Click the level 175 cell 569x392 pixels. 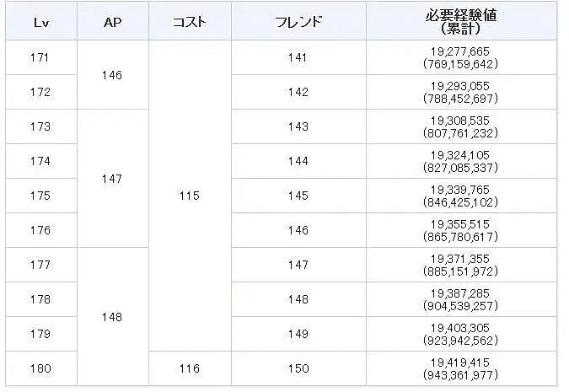(x=40, y=196)
